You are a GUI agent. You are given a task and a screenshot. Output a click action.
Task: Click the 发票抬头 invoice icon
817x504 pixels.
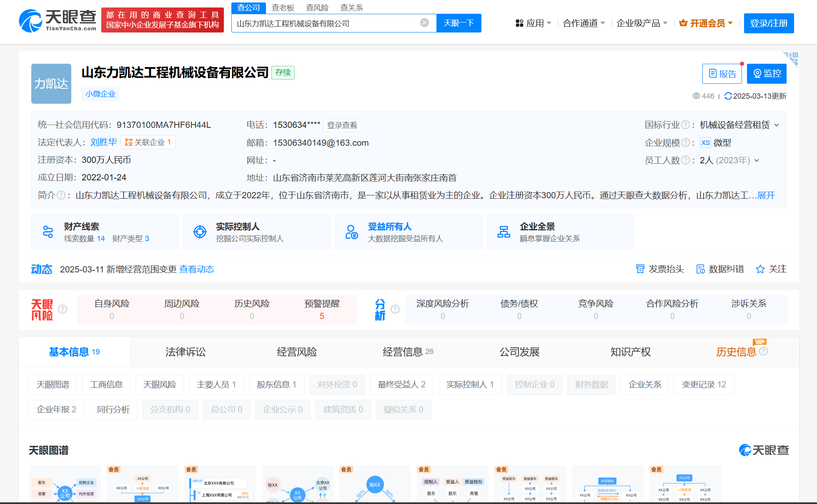(640, 269)
